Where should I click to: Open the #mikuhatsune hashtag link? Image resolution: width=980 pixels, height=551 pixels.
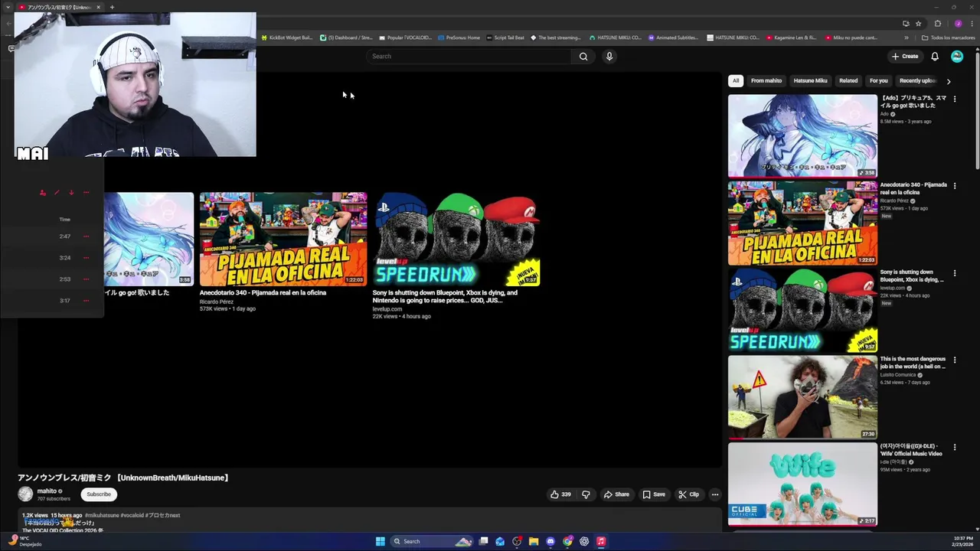102,516
